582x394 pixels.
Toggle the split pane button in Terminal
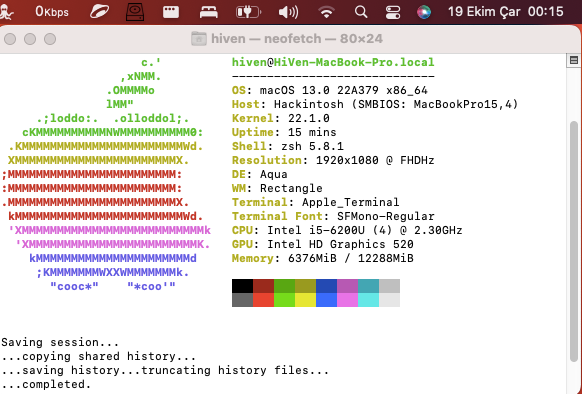pyautogui.click(x=574, y=60)
